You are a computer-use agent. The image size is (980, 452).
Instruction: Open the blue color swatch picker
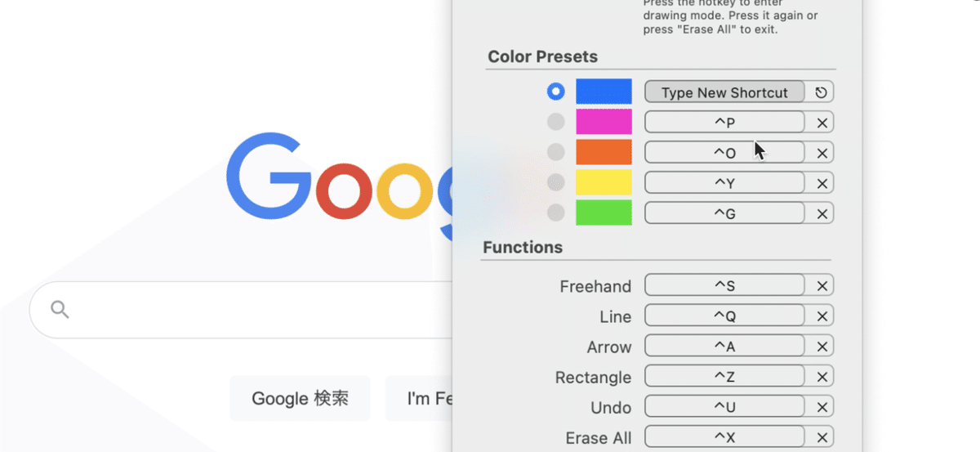(x=604, y=92)
